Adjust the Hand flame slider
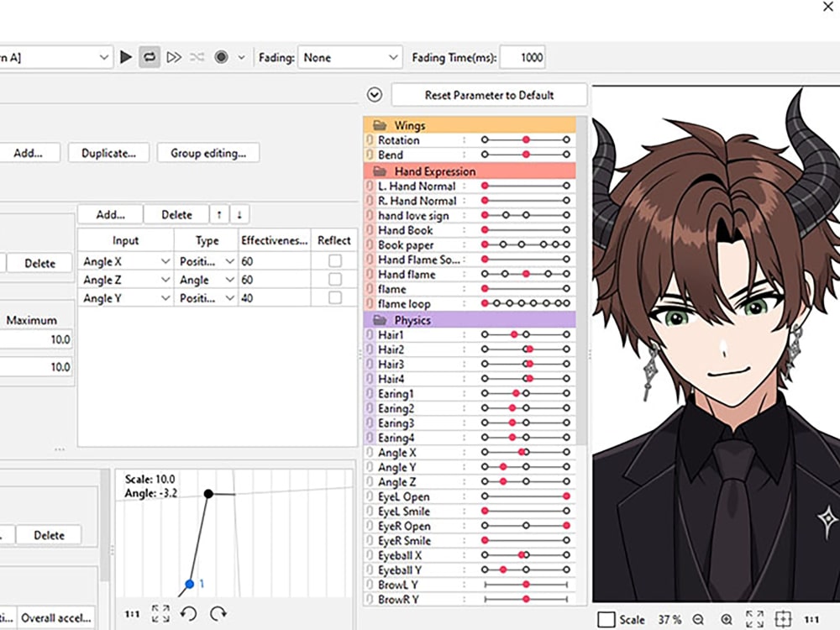The image size is (840, 630). point(526,274)
